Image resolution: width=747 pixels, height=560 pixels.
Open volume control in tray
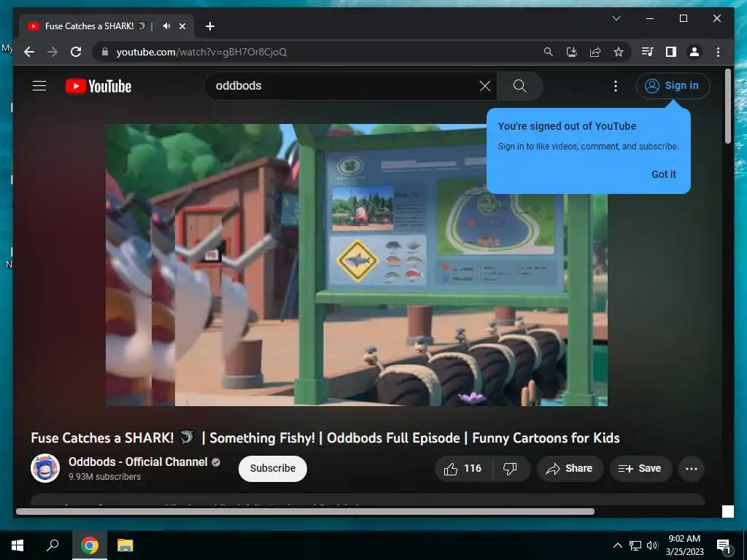click(x=652, y=545)
